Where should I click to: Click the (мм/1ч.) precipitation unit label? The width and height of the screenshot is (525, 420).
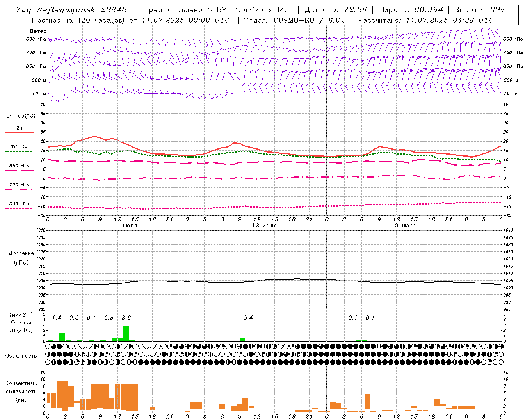(21, 330)
